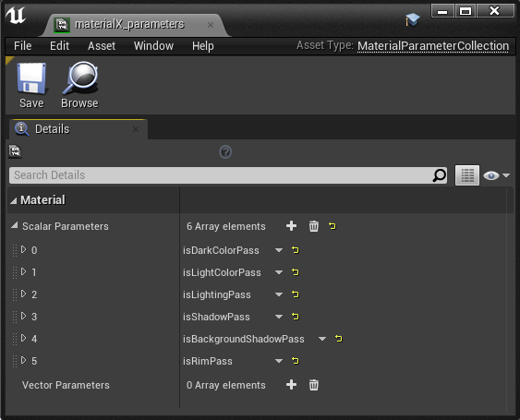Add a Vector Parameters array element
520x420 pixels.
click(291, 385)
